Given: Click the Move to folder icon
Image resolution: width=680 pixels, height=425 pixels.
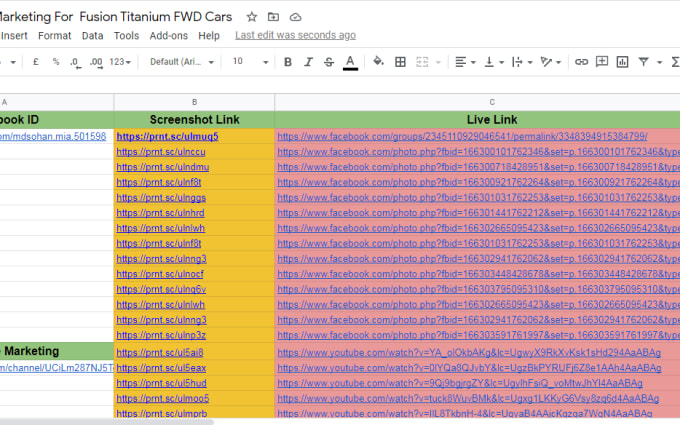Looking at the screenshot, I should 273,17.
